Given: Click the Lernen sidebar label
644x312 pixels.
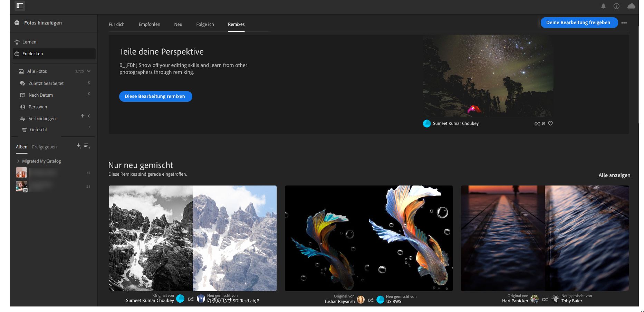Looking at the screenshot, I should pyautogui.click(x=29, y=42).
